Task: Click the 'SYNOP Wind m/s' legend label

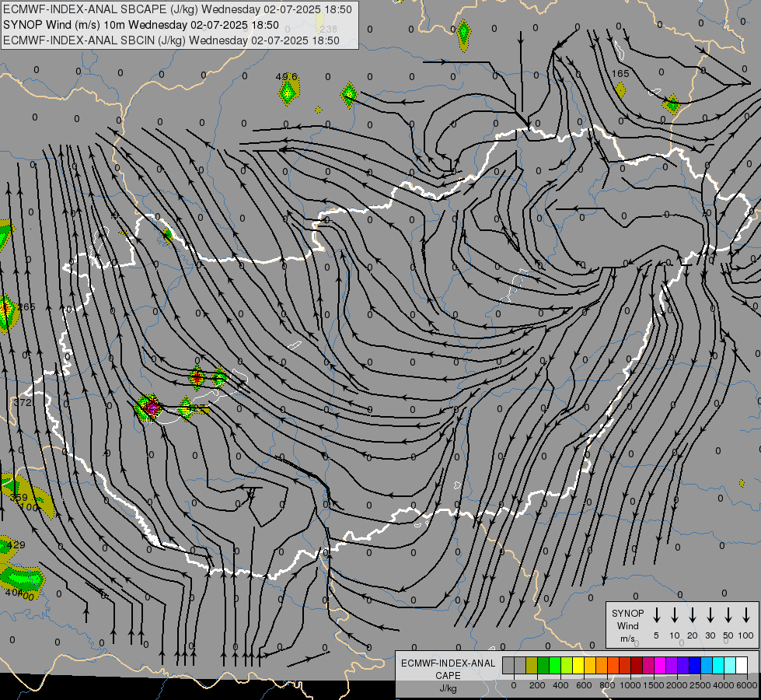Action: (x=627, y=625)
